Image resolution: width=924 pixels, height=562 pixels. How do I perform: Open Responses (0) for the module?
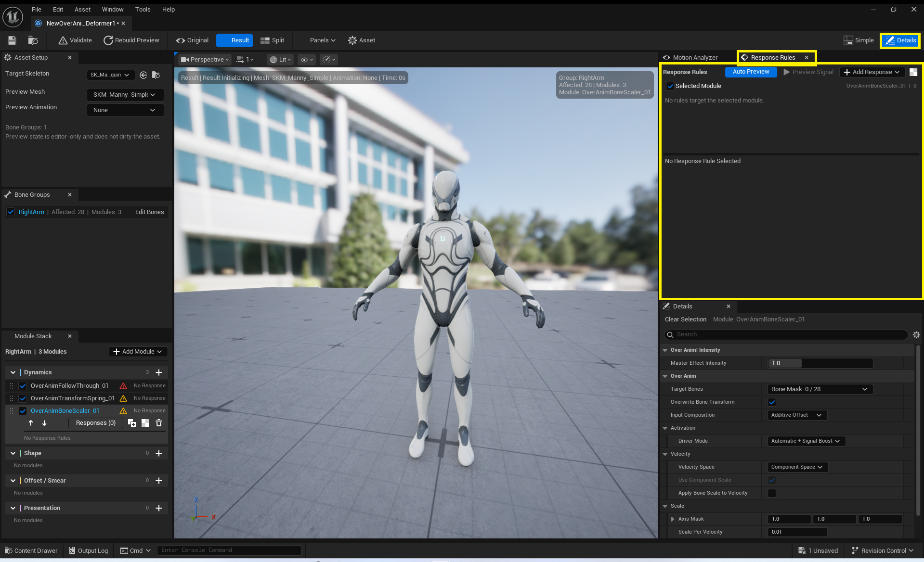[x=96, y=423]
